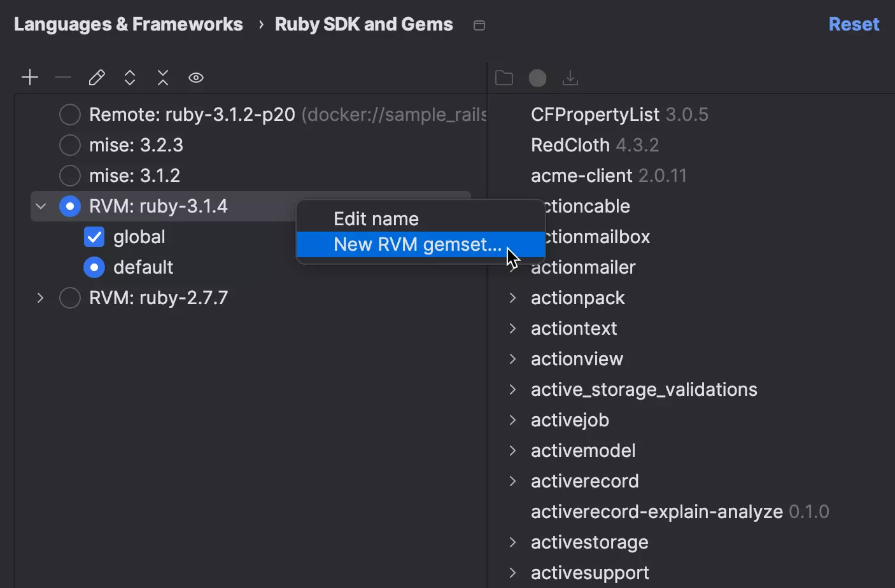Collapse the RVM: ruby-3.1.4 node
Viewport: 895px width, 588px height.
(x=41, y=207)
